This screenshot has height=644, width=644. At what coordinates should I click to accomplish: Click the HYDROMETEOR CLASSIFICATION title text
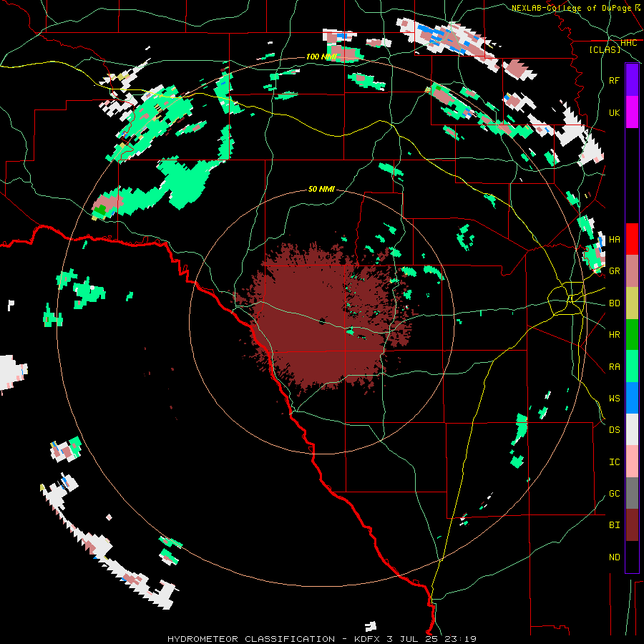[251, 639]
